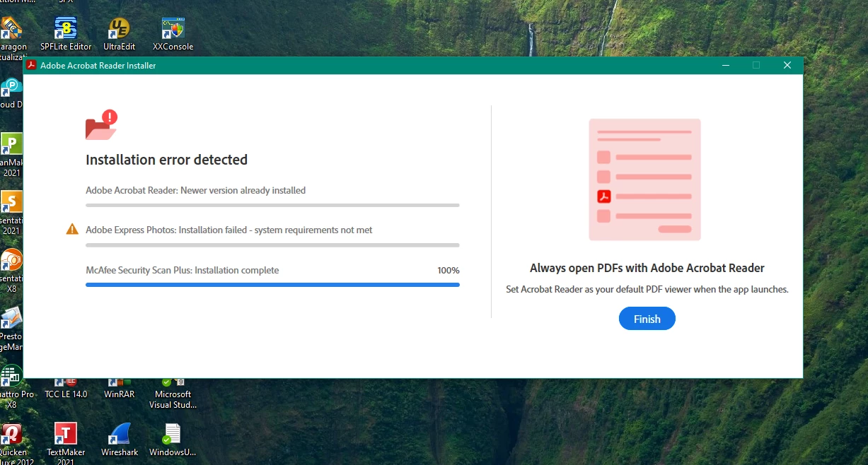This screenshot has width=868, height=465.
Task: Click the Finish button
Action: pyautogui.click(x=647, y=319)
